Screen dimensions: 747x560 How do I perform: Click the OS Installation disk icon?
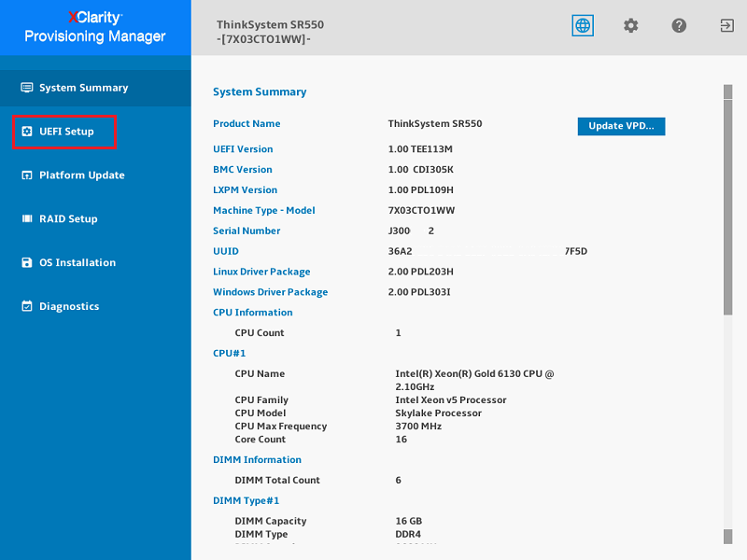(27, 263)
